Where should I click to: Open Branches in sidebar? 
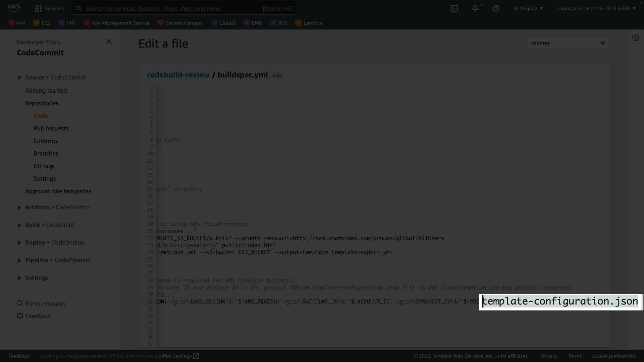(46, 154)
